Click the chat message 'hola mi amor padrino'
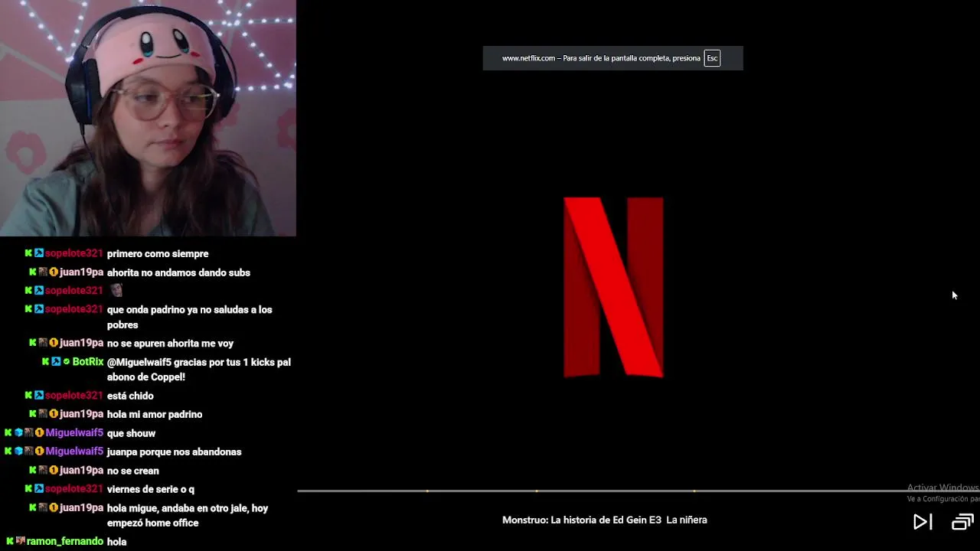980x551 pixels. coord(155,414)
